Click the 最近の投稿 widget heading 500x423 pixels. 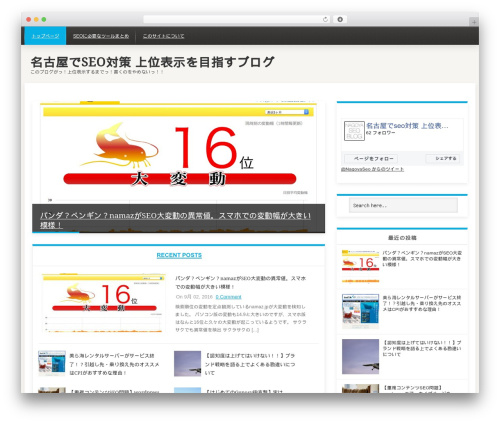(402, 238)
